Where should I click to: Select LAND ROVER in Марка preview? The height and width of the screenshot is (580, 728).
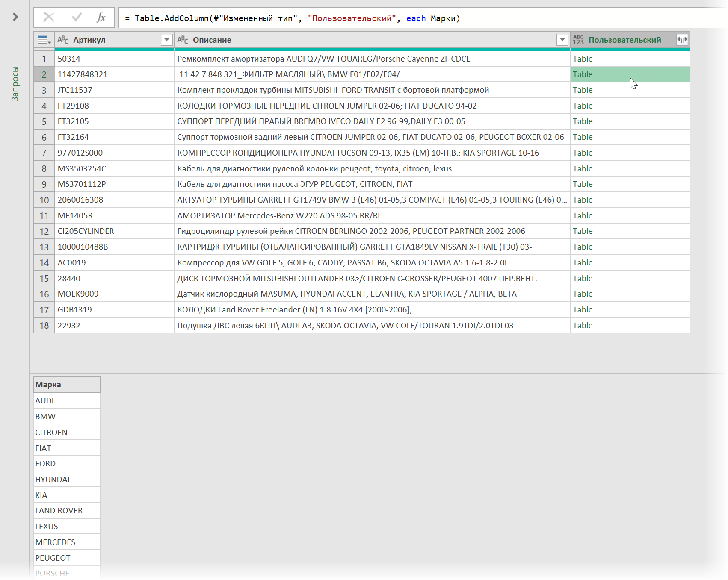[67, 511]
